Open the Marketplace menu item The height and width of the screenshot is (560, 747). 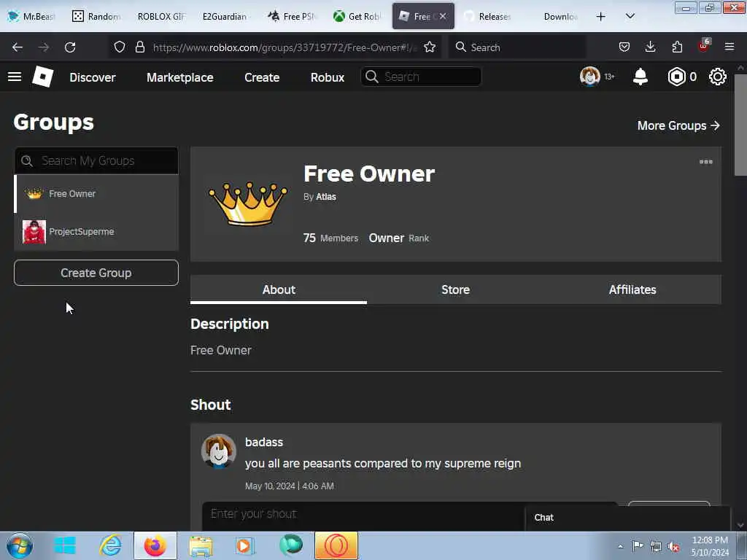click(x=179, y=77)
